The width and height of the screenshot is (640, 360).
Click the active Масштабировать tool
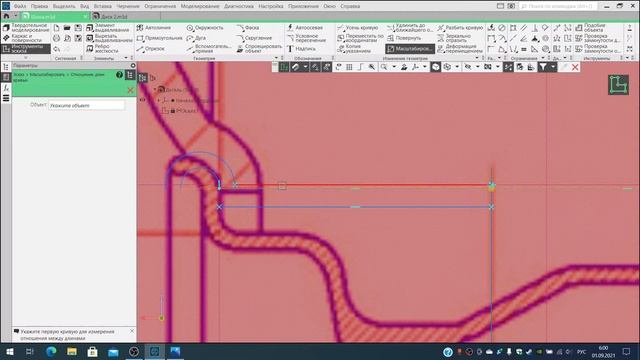point(409,49)
